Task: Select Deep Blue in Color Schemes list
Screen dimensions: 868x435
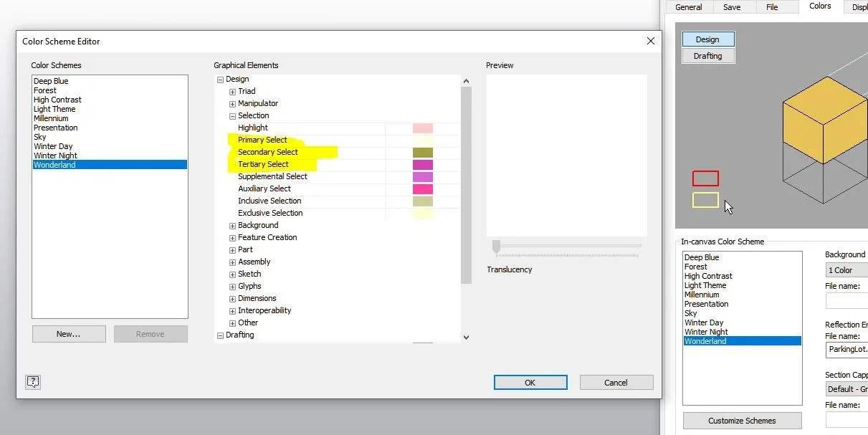Action: coord(110,81)
